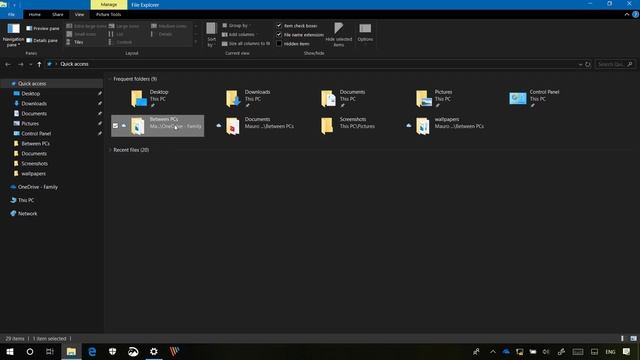Switch to the Share ribbon tab
The height and width of the screenshot is (360, 640).
coord(58,14)
